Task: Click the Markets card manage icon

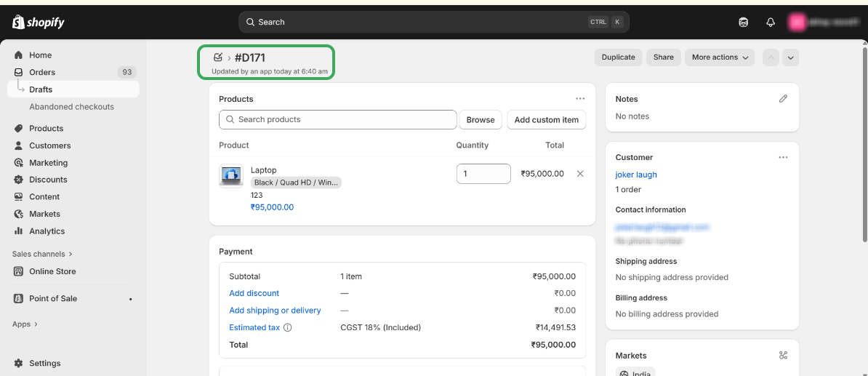Action: click(x=783, y=356)
